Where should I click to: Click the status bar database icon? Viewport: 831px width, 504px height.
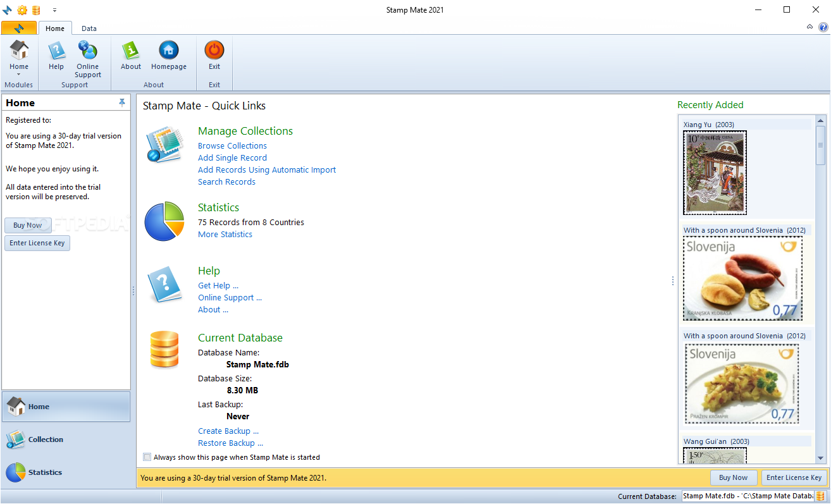[820, 496]
